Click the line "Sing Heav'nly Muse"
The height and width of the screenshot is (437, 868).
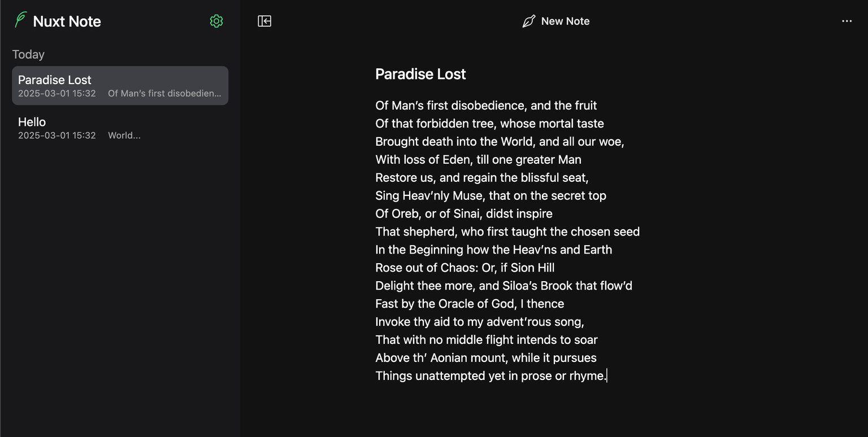pos(491,196)
